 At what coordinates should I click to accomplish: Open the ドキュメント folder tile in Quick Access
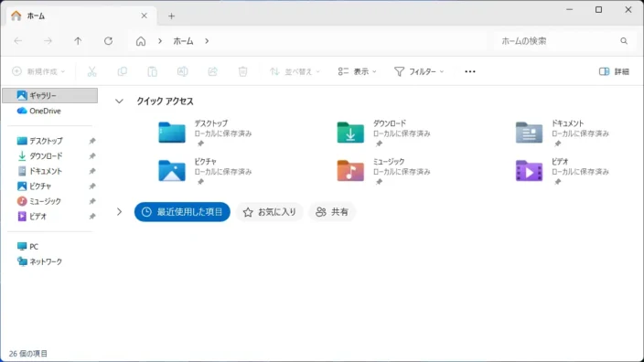coord(563,133)
